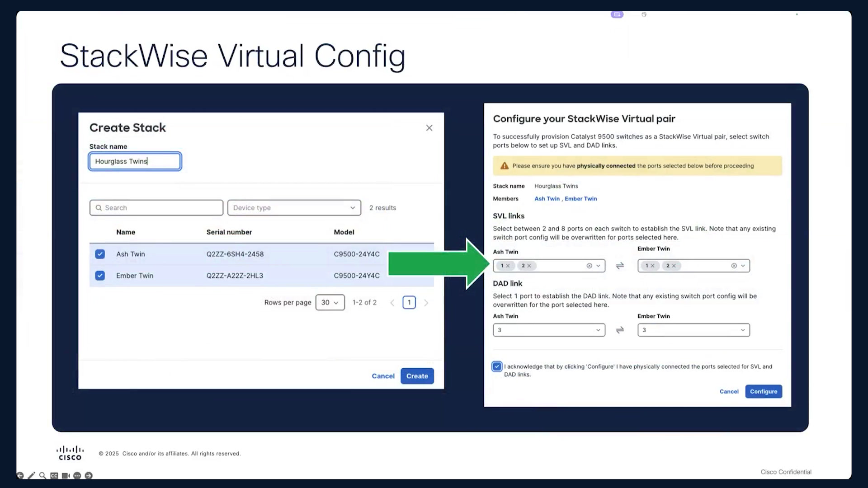This screenshot has height=488, width=868.
Task: Go to next page of stack results
Action: click(x=426, y=303)
